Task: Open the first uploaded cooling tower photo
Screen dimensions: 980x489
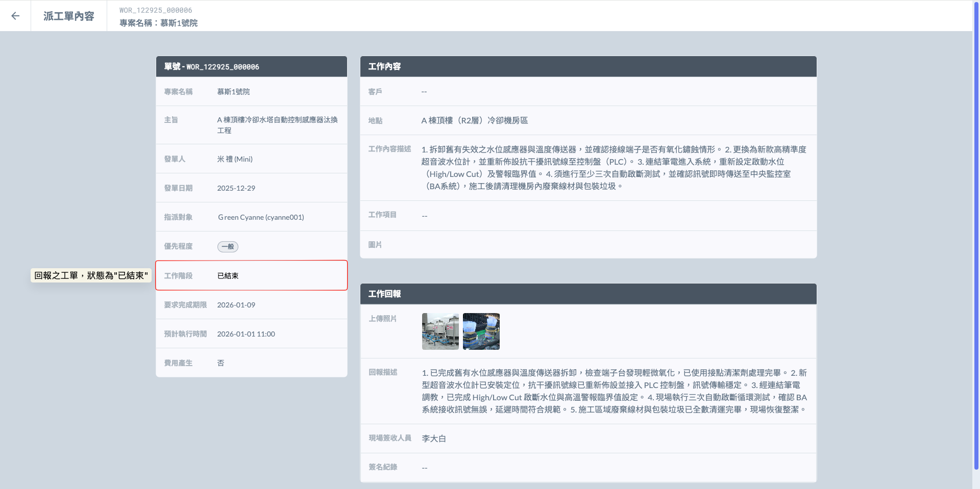Action: tap(440, 331)
